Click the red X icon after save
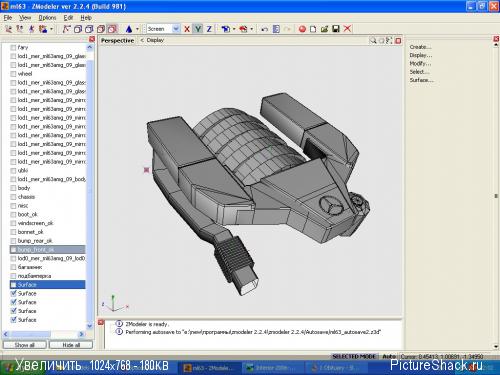Viewport: 500px width, 375px height. [347, 29]
